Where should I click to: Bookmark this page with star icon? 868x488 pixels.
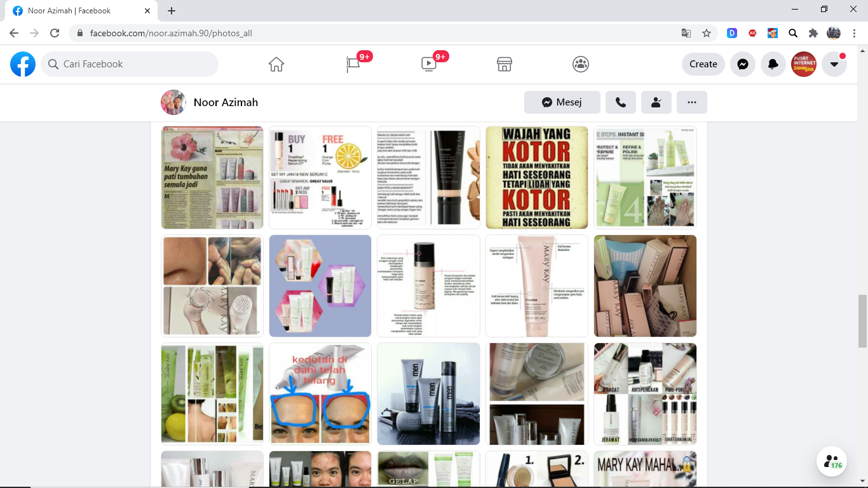point(707,33)
